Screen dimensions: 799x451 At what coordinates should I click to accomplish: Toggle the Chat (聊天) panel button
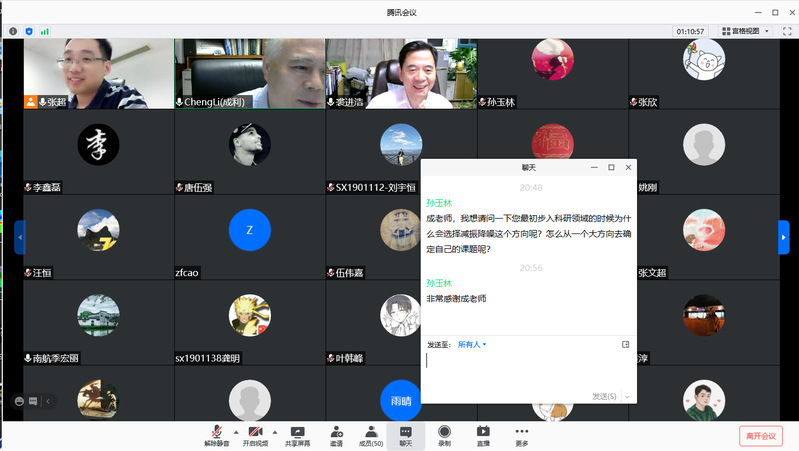coord(406,434)
